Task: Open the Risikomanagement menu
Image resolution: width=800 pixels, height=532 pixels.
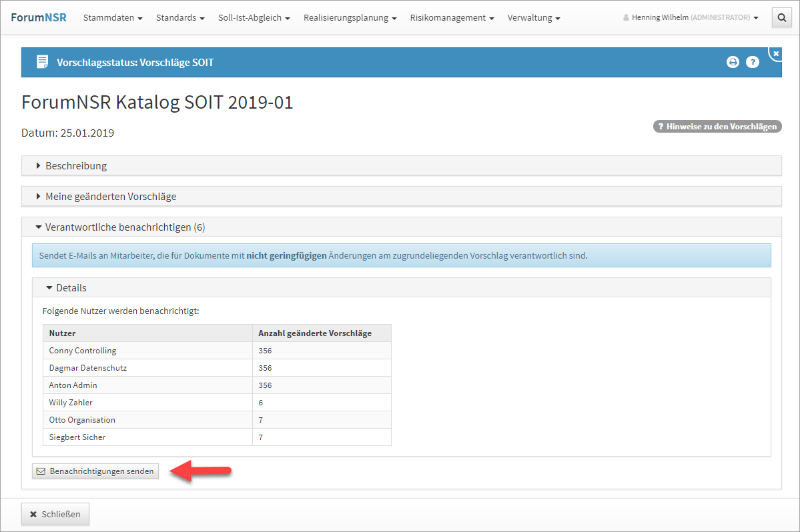Action: pyautogui.click(x=452, y=18)
